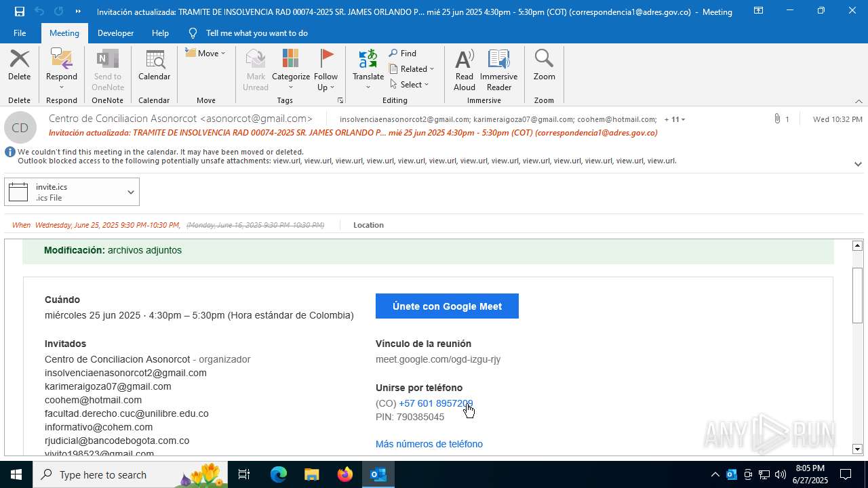Viewport: 868px width, 488px height.
Task: Click the message vertical scrollbar thumb
Action: [x=857, y=296]
